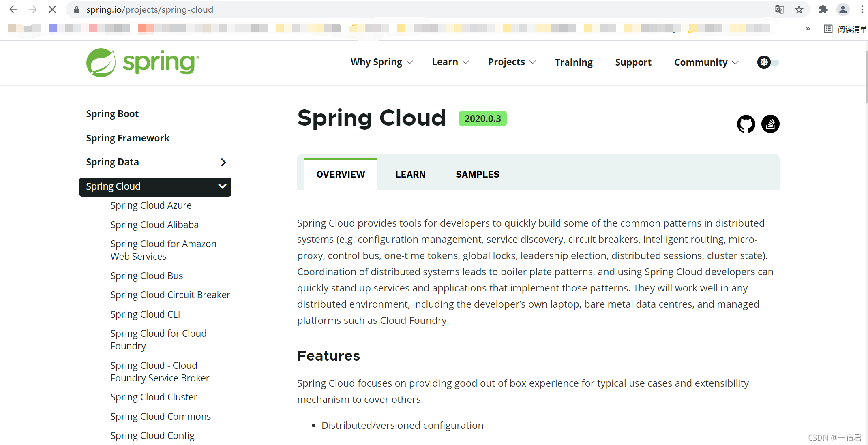Open Spring Cloud Config project
The width and height of the screenshot is (868, 445).
click(x=152, y=436)
